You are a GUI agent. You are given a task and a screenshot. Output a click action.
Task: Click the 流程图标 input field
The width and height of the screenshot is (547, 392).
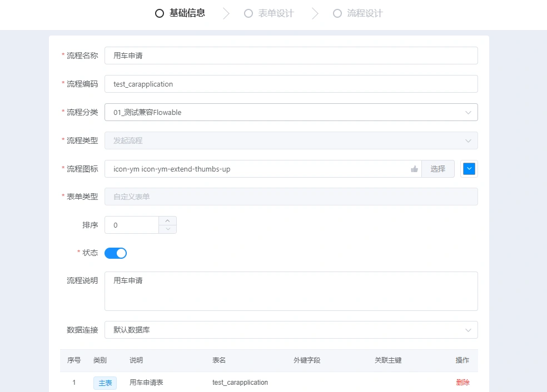point(263,169)
